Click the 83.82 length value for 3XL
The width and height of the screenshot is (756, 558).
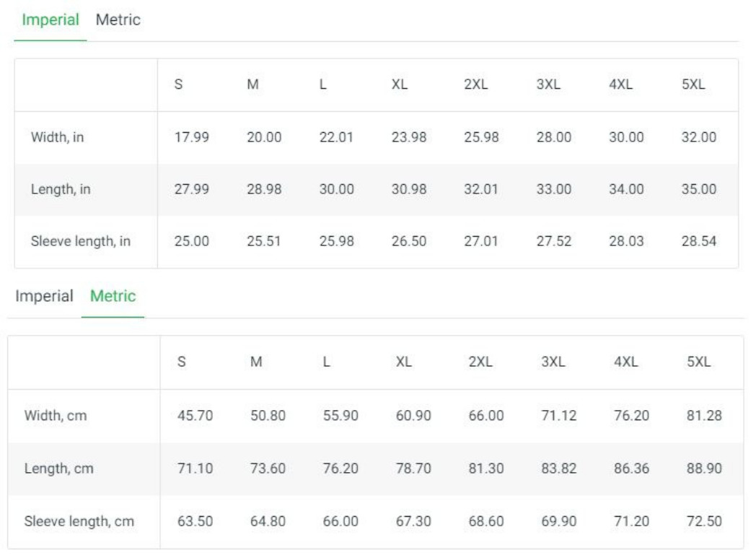(x=559, y=468)
